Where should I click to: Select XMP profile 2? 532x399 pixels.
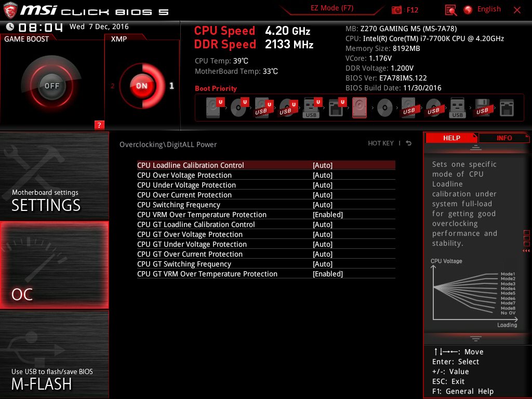[113, 86]
